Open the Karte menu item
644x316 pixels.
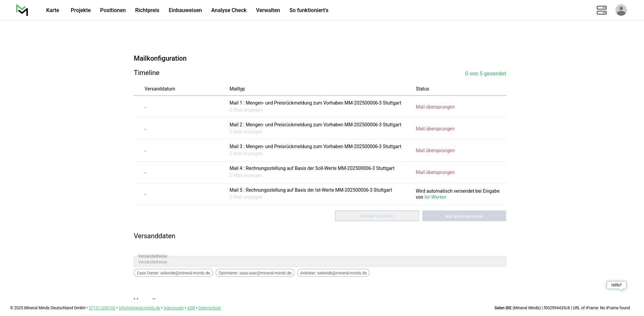coord(53,10)
